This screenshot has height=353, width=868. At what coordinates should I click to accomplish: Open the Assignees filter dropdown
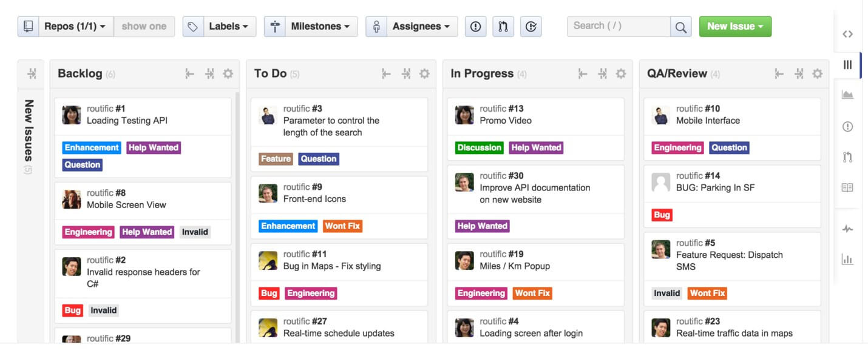[x=421, y=27]
